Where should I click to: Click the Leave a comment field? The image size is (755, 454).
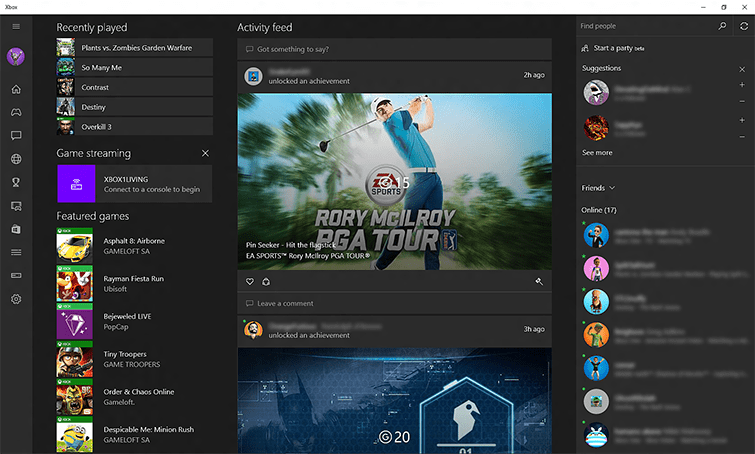point(394,303)
